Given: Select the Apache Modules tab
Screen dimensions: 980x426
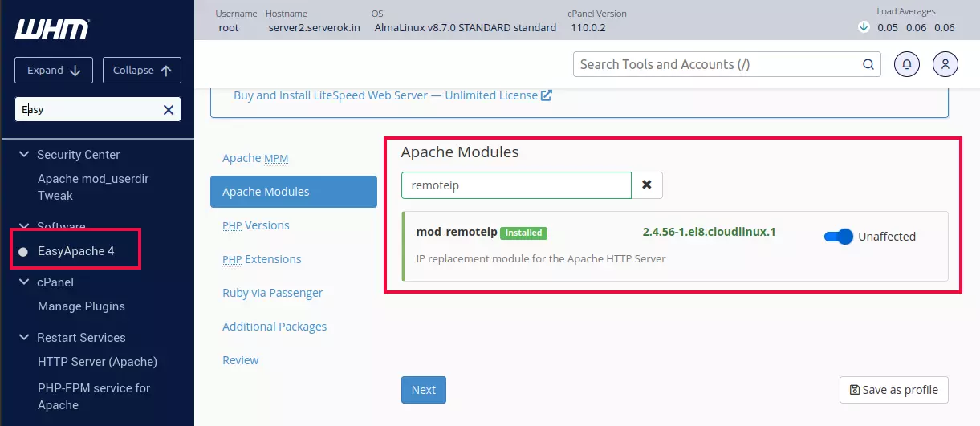Looking at the screenshot, I should pos(294,192).
